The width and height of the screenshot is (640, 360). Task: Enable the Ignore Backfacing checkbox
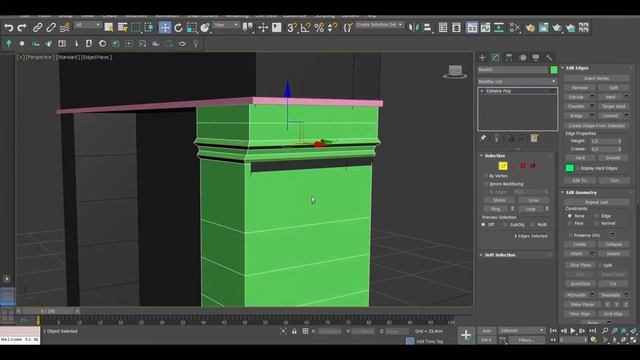coord(485,184)
